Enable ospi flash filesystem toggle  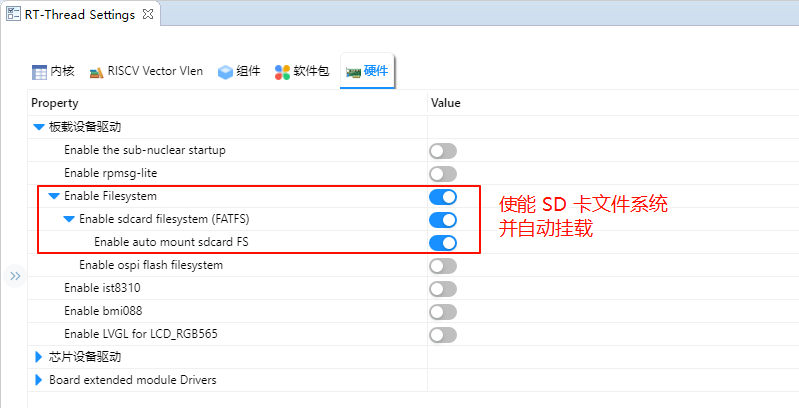click(x=443, y=266)
